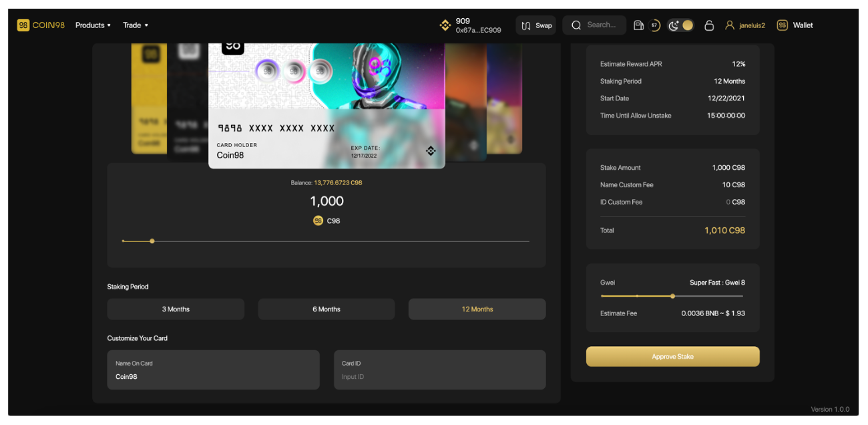
Task: Click the Approve Stake button
Action: point(673,357)
